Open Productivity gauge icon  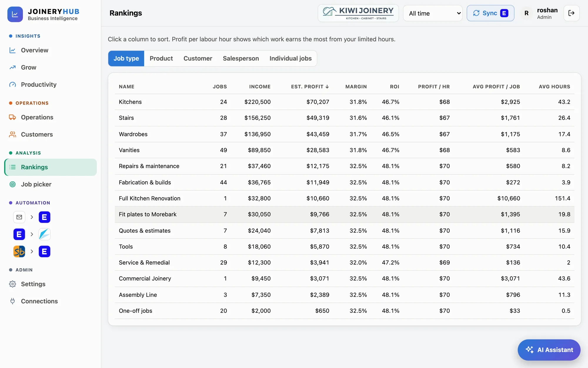[12, 84]
